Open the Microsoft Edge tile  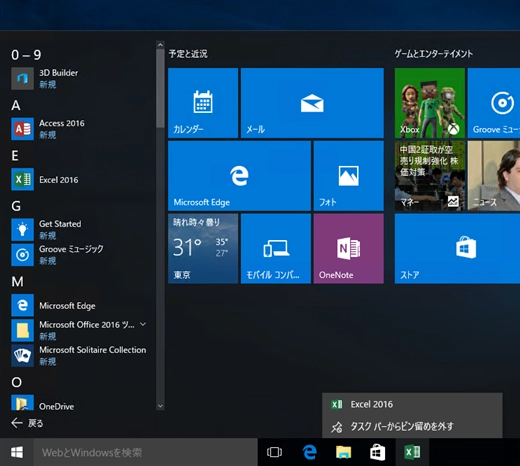point(239,176)
